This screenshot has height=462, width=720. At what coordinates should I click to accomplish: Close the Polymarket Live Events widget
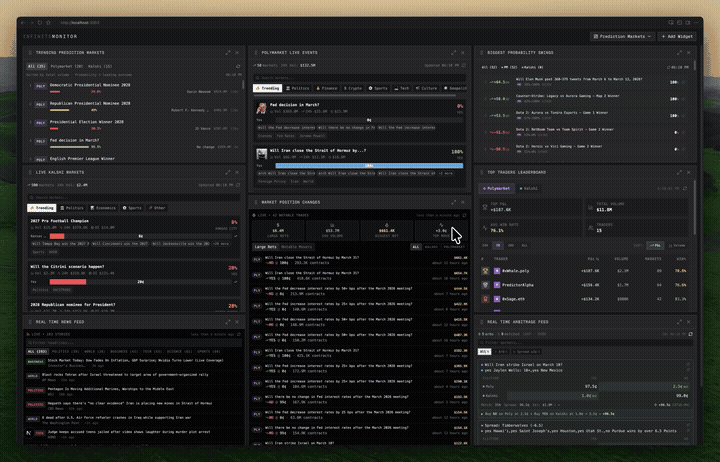pos(464,51)
